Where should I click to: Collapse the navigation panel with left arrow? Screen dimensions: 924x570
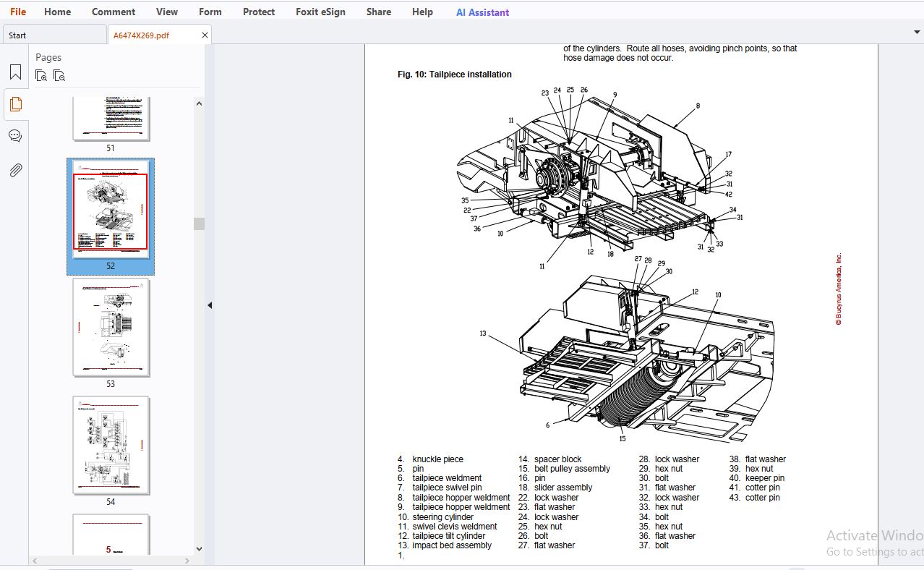click(210, 305)
